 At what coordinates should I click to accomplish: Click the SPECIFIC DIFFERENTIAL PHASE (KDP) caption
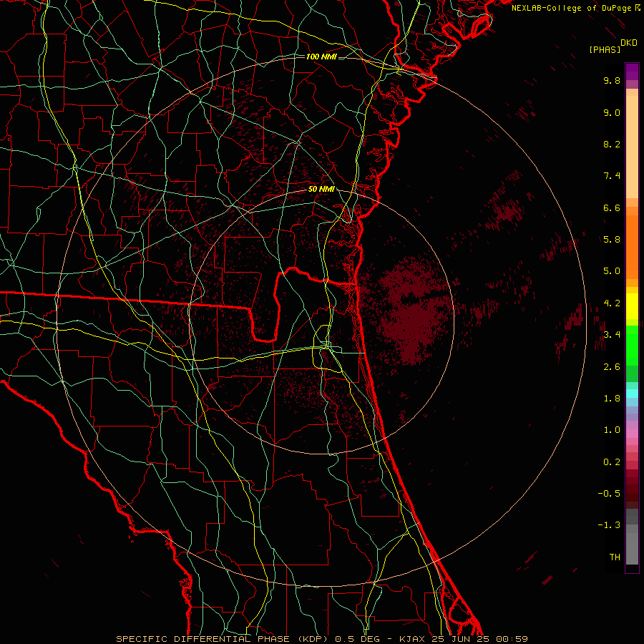(x=222, y=639)
